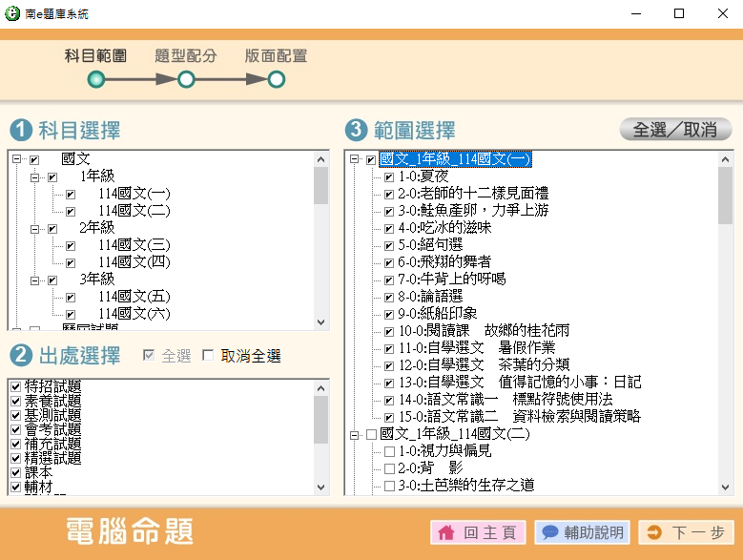Click the 科目範圍 step circle icon
743x560 pixels.
95,79
